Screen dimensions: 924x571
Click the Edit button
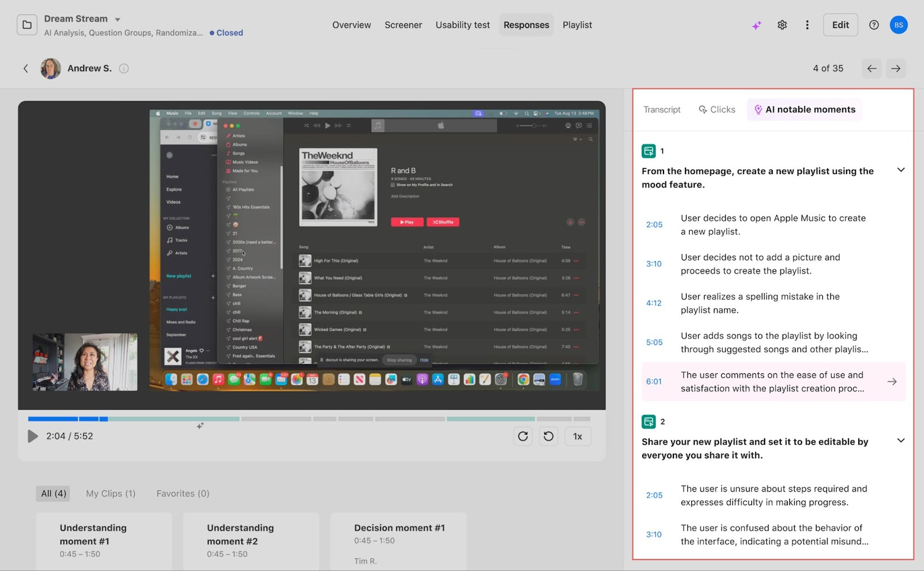(840, 25)
